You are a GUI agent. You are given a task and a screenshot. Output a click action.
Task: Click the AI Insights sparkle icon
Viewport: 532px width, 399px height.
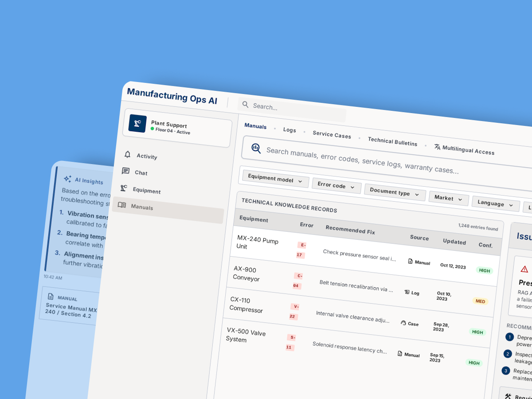click(67, 179)
